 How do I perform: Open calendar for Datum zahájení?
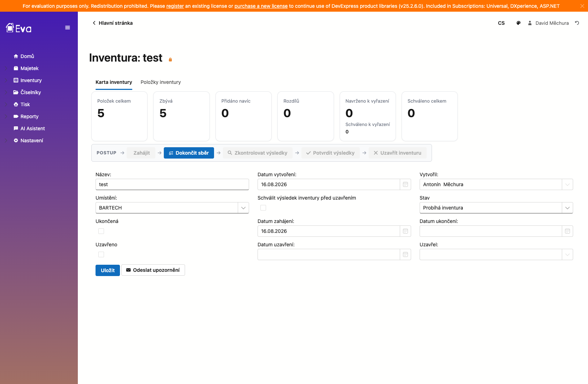tap(405, 231)
